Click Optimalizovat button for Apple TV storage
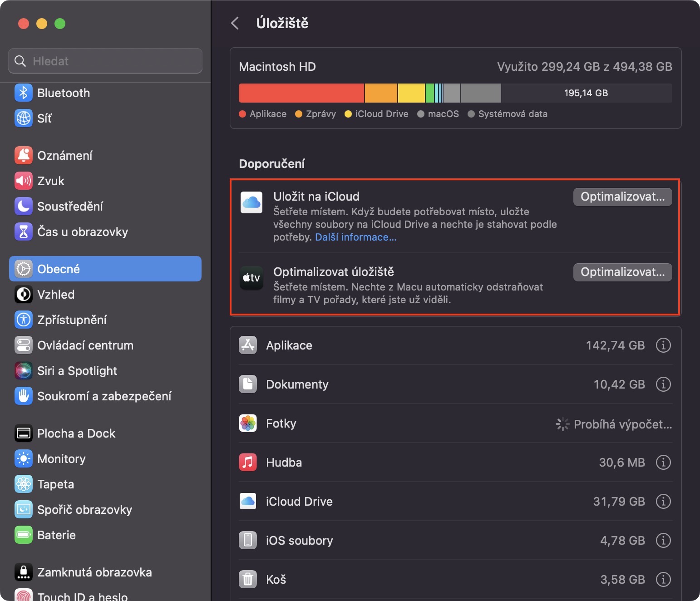The width and height of the screenshot is (700, 601). click(x=622, y=272)
